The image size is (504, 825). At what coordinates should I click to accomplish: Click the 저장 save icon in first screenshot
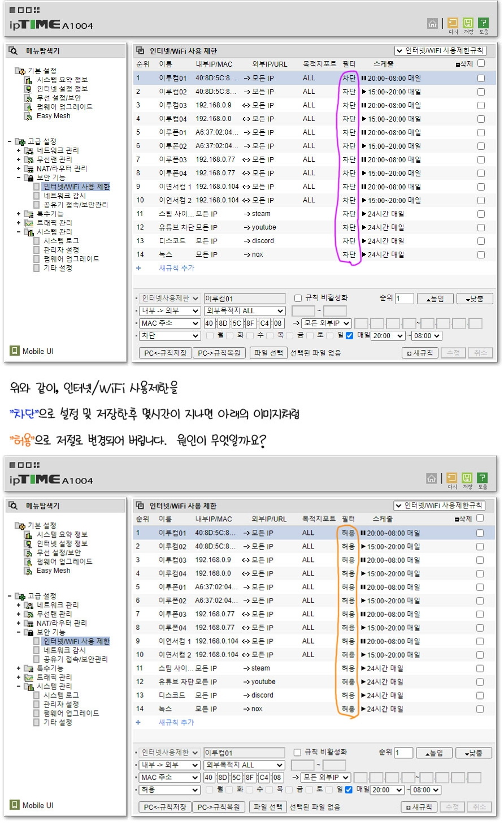(x=468, y=23)
